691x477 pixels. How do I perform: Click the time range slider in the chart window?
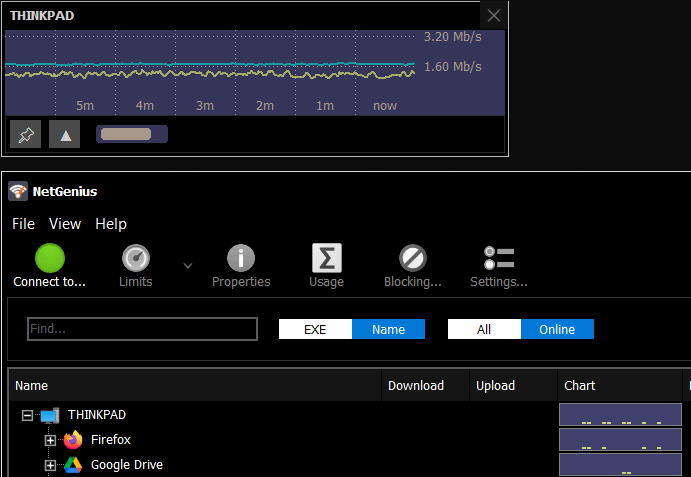pos(132,134)
